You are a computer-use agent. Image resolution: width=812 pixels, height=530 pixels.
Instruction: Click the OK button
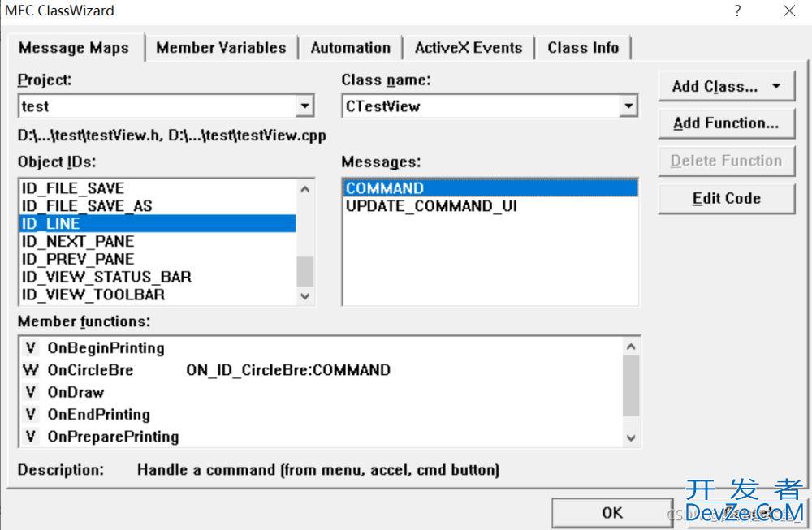(x=612, y=513)
